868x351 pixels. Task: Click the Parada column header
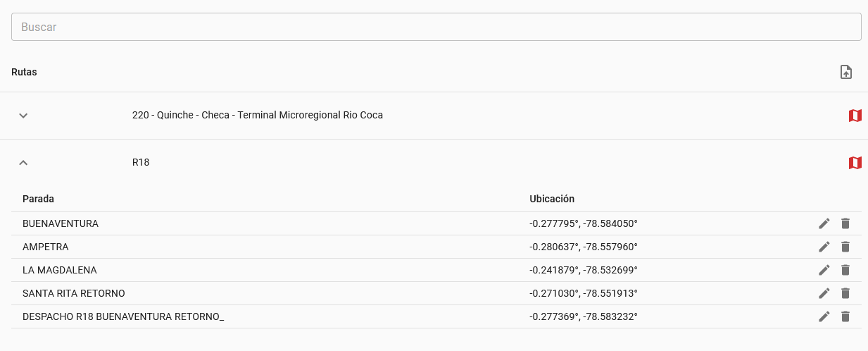[x=38, y=199]
